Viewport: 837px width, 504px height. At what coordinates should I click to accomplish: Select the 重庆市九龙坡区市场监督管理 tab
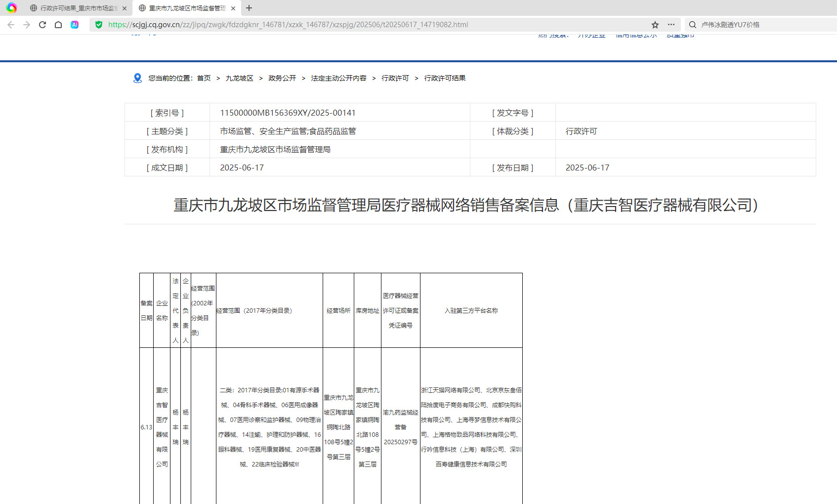coord(188,8)
